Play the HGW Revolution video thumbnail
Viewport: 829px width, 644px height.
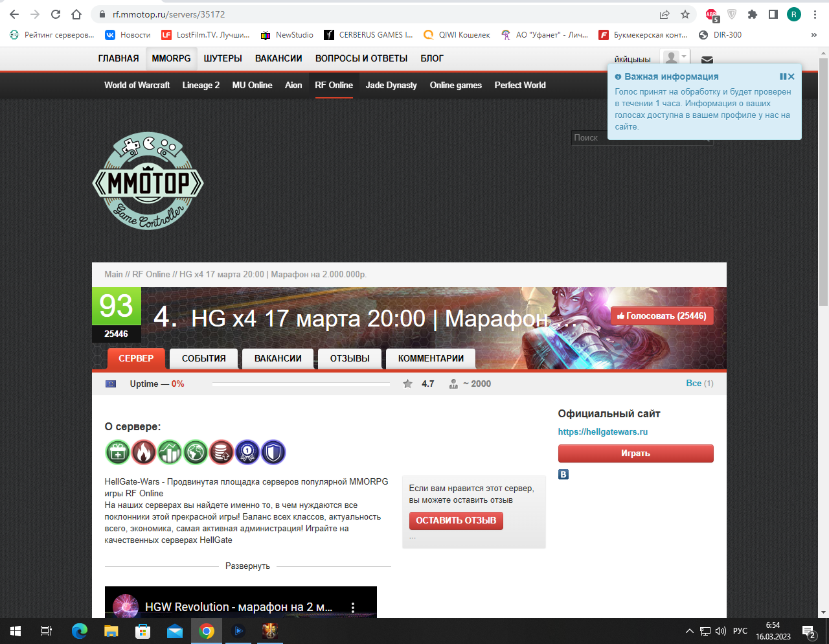[241, 603]
